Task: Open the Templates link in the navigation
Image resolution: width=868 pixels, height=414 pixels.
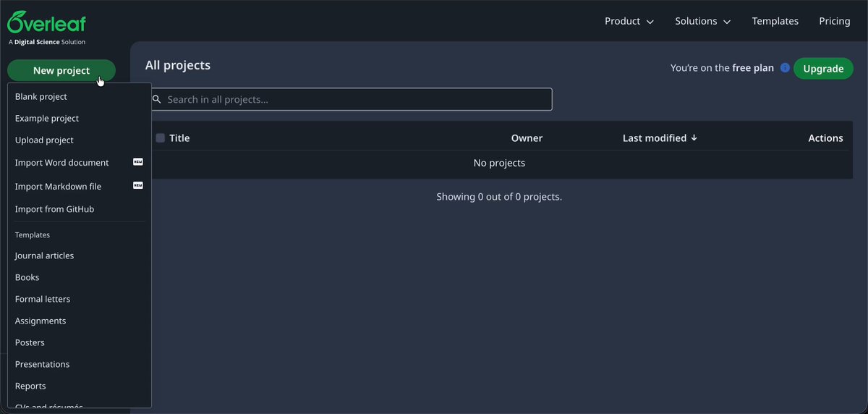Action: point(775,21)
